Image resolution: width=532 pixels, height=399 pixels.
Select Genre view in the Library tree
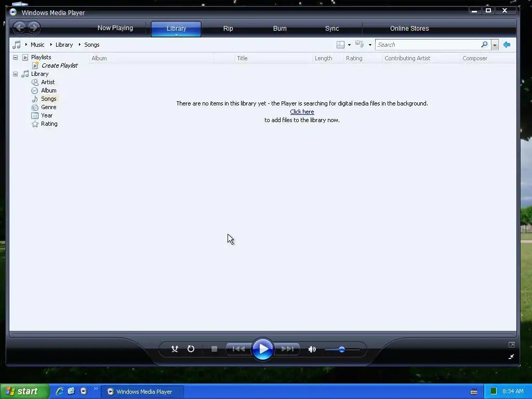click(x=48, y=107)
